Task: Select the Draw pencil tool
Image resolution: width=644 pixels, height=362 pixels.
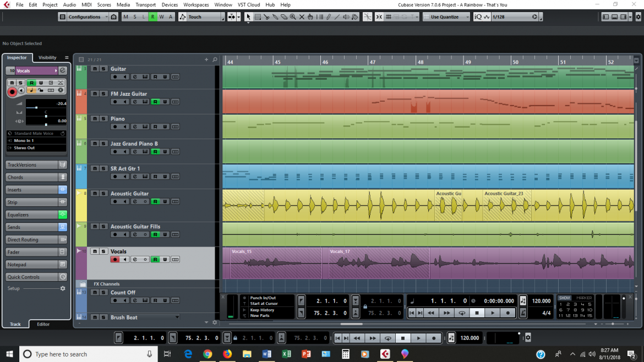Action: 329,17
